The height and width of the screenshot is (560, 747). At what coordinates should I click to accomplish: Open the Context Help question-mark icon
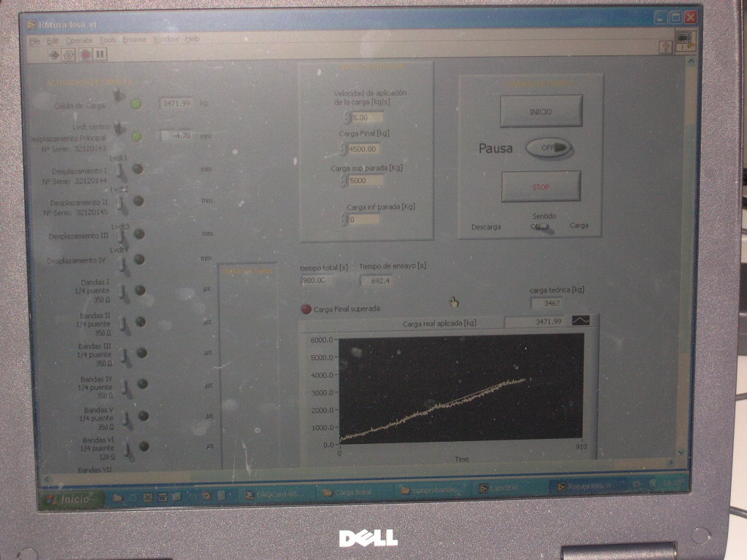point(665,46)
